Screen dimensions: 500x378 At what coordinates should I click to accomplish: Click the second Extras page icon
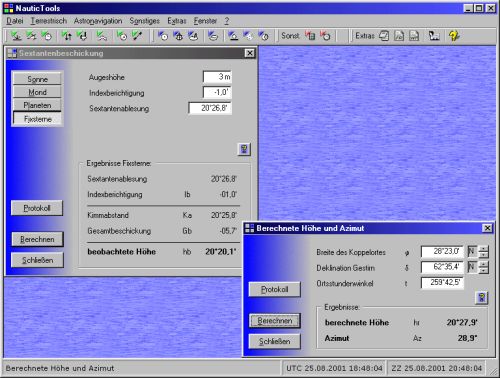399,36
